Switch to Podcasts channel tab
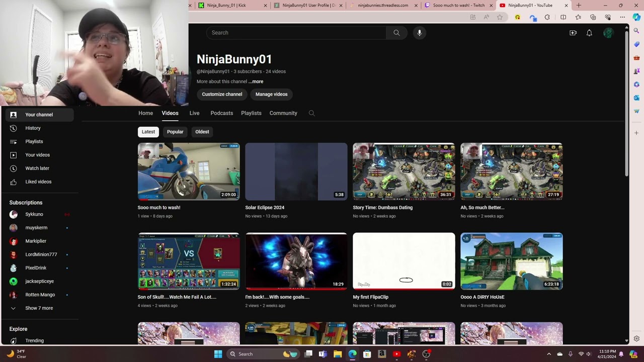The height and width of the screenshot is (362, 644). coord(221,113)
